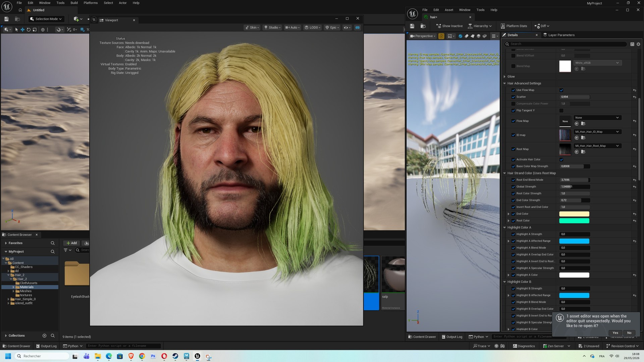644x362 pixels.
Task: Open the Asset menu in material editor
Action: click(449, 10)
